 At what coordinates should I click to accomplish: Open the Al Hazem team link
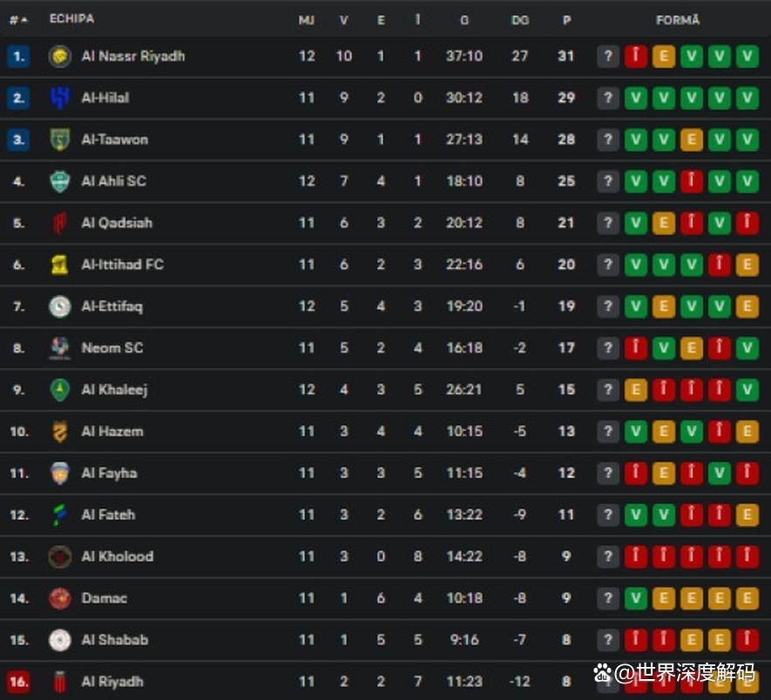point(112,431)
